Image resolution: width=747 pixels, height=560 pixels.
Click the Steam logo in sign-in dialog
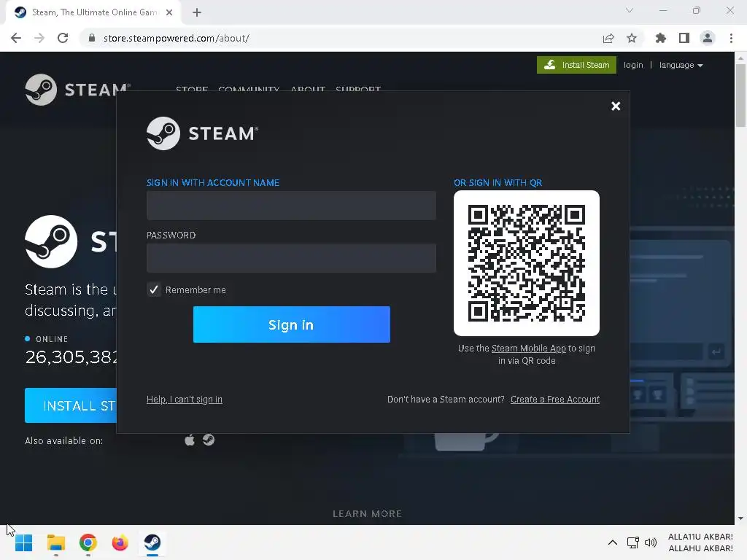203,133
